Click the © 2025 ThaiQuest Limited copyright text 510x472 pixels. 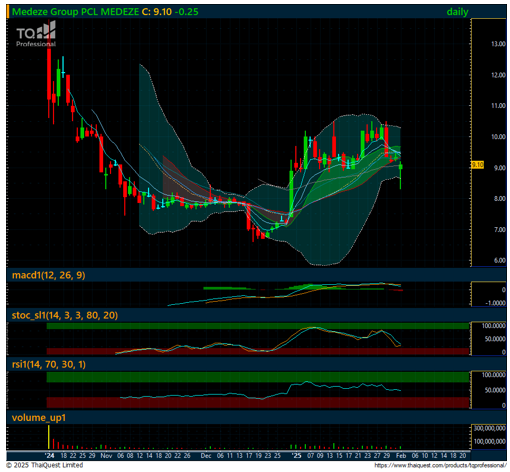coord(45,465)
